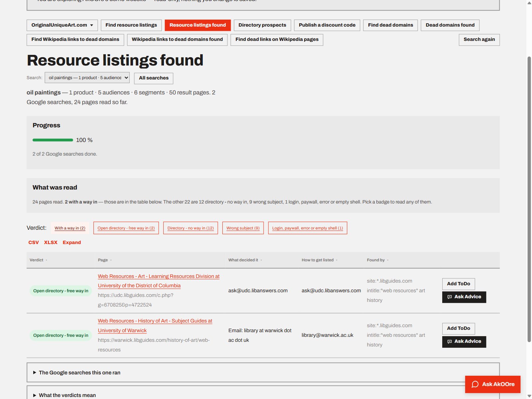Click the 100% progress bar
This screenshot has height=399, width=532.
click(53, 140)
